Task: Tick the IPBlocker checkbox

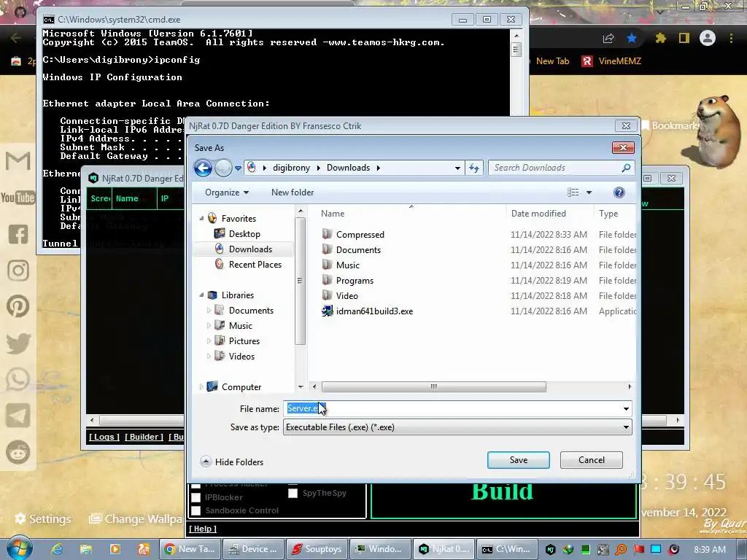Action: tap(196, 497)
